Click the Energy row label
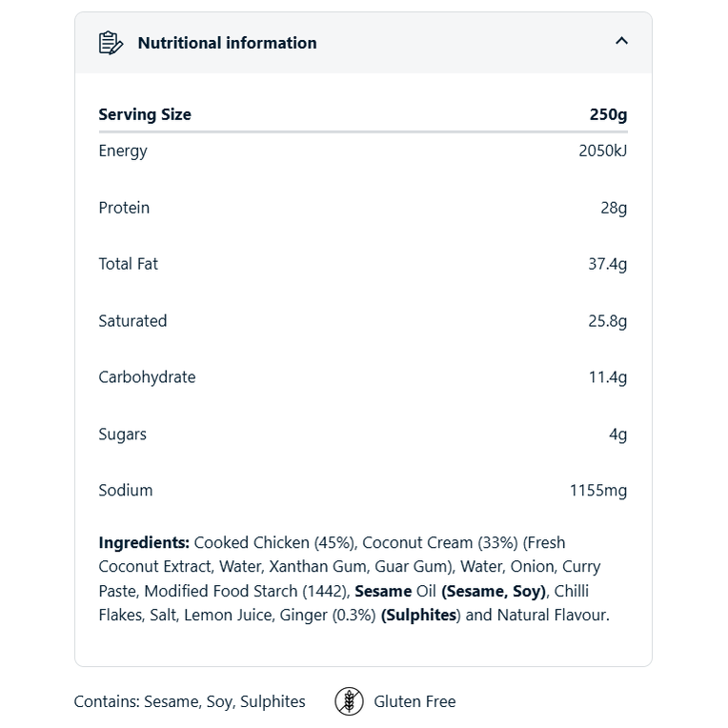The height and width of the screenshot is (728, 728). click(123, 151)
